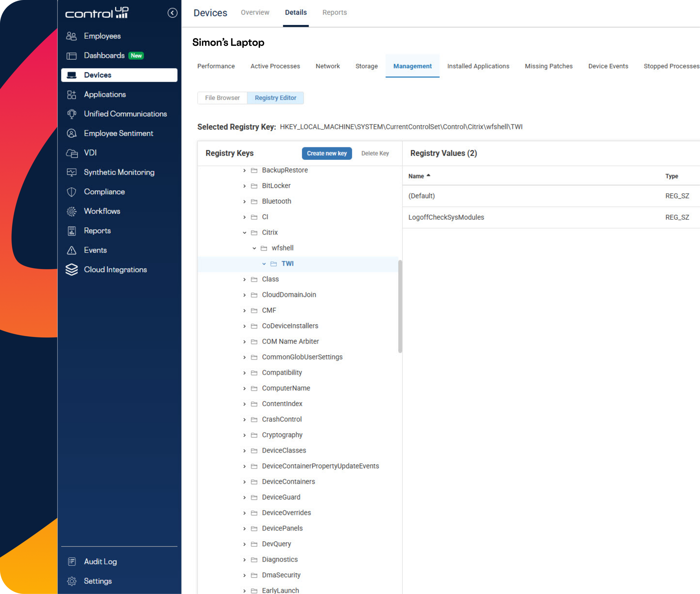Click the Unified Communications headset icon
The image size is (700, 594).
coord(71,114)
